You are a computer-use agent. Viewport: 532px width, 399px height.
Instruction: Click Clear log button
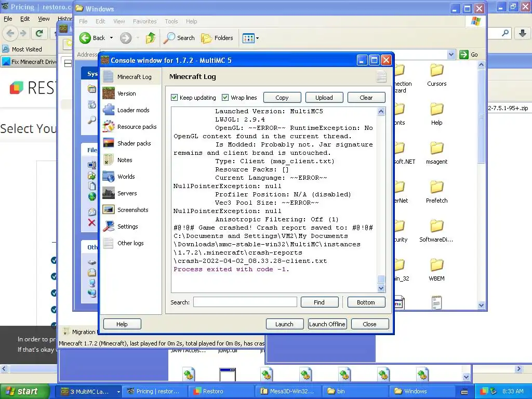[366, 97]
